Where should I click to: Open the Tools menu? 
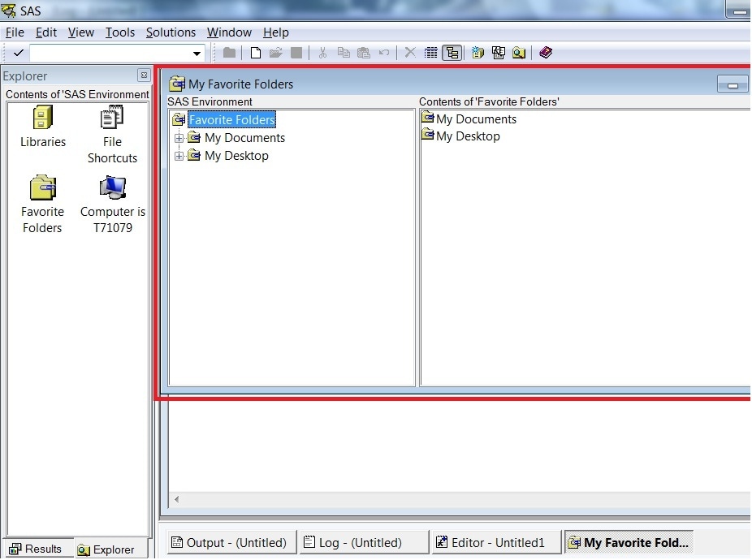tap(120, 32)
